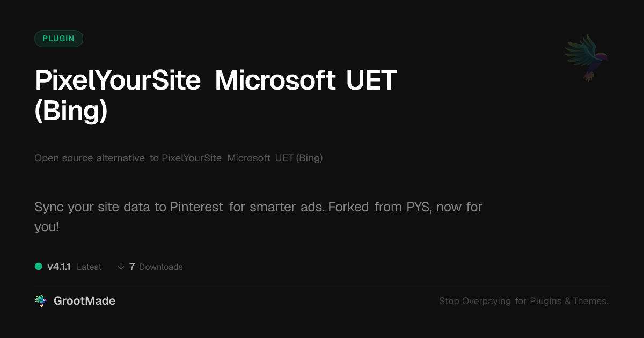This screenshot has height=338, width=644.
Task: Click the small GrootMade logo icon
Action: click(41, 301)
